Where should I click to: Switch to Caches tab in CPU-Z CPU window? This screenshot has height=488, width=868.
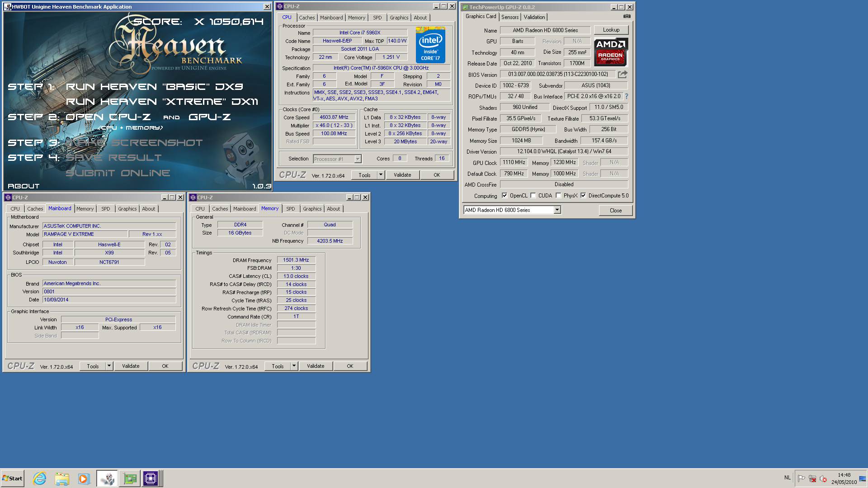point(307,18)
